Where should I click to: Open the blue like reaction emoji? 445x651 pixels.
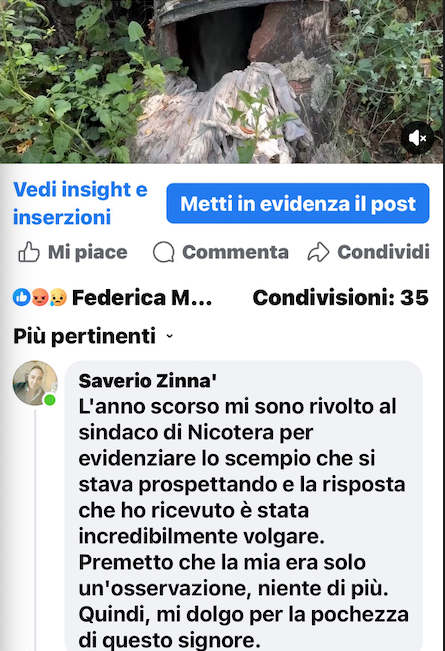pyautogui.click(x=22, y=297)
